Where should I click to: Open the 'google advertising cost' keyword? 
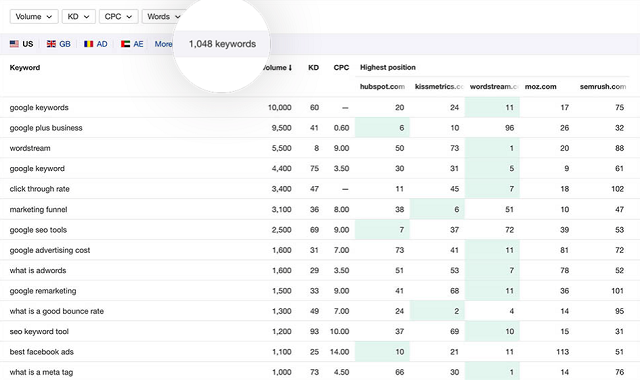pos(50,250)
